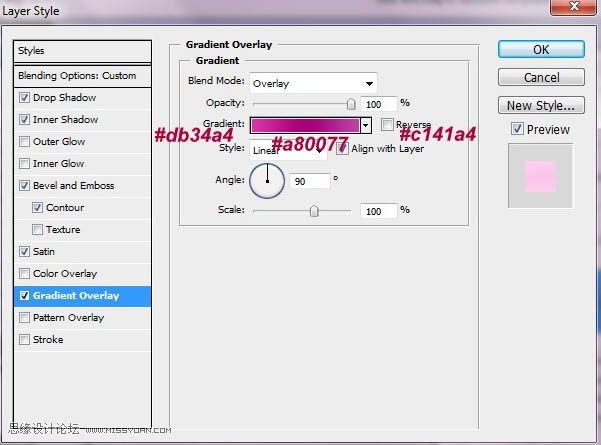
Task: Click the New Style... button
Action: coord(541,105)
